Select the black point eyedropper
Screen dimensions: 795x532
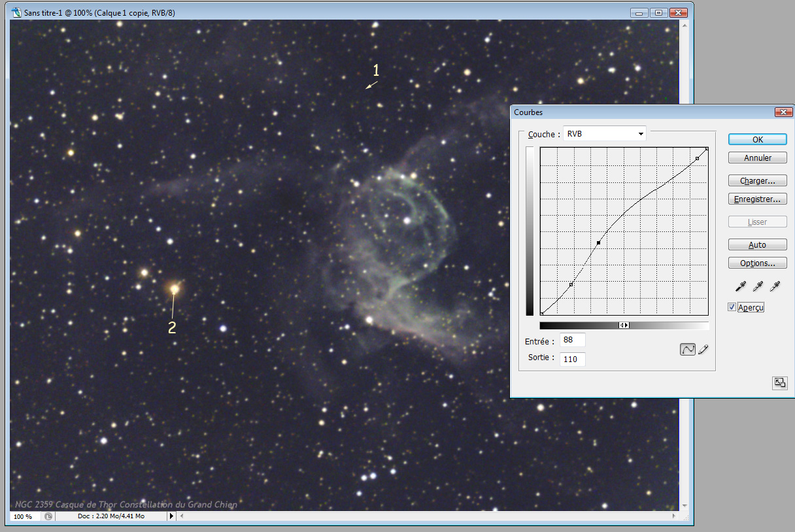[741, 286]
